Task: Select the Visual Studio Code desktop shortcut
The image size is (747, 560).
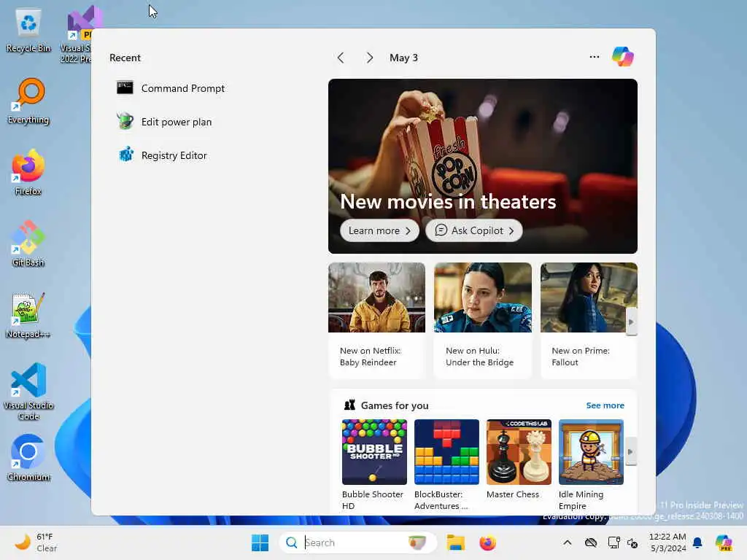Action: (28, 392)
